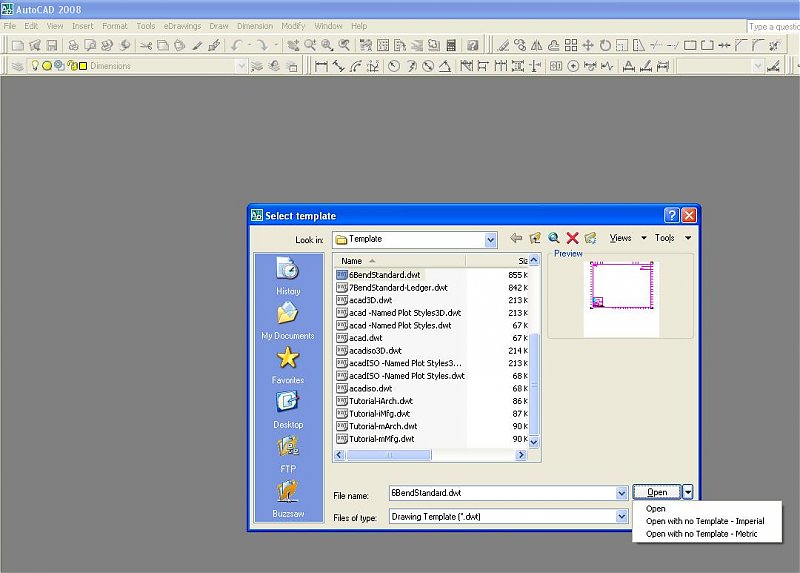
Task: Click the Diameter dimension icon
Action: [x=428, y=66]
